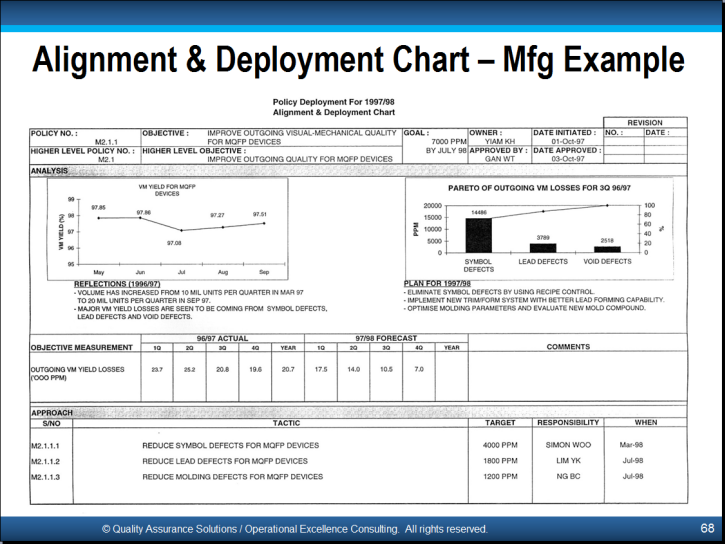
Task: Select the 20.7 year actual cell
Action: [288, 369]
